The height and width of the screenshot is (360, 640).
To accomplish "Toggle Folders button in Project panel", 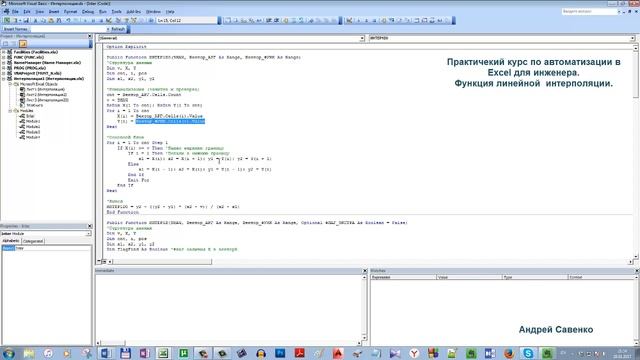I will click(23, 43).
